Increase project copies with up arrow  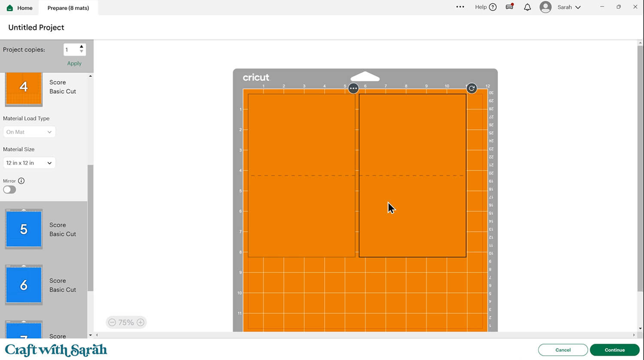[x=82, y=47]
